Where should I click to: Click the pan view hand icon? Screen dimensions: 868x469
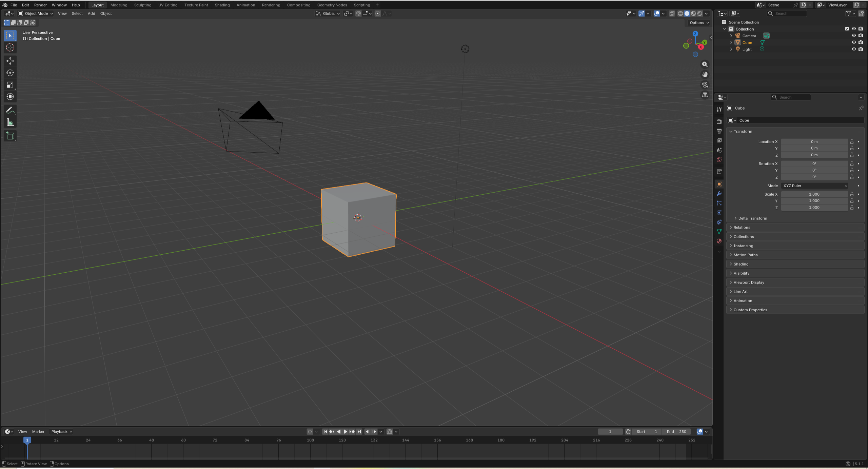pos(705,75)
